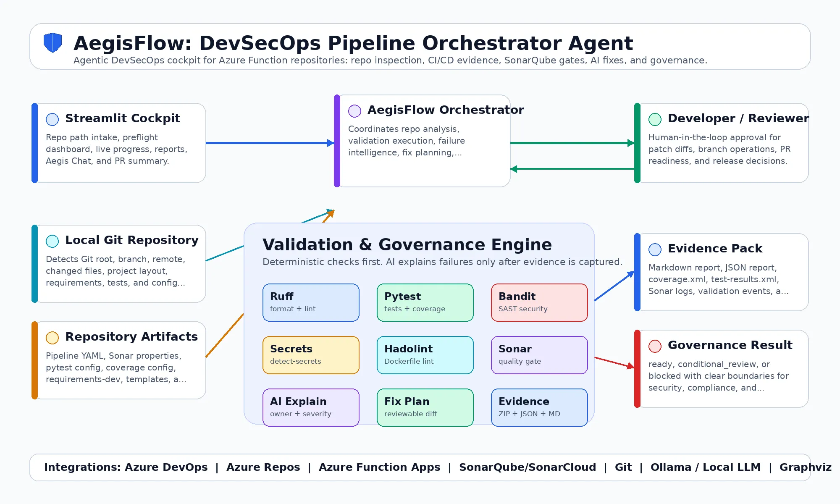Screen dimensions: 840x504
Task: Click the Streamlit Cockpit circle icon
Action: coord(52,119)
